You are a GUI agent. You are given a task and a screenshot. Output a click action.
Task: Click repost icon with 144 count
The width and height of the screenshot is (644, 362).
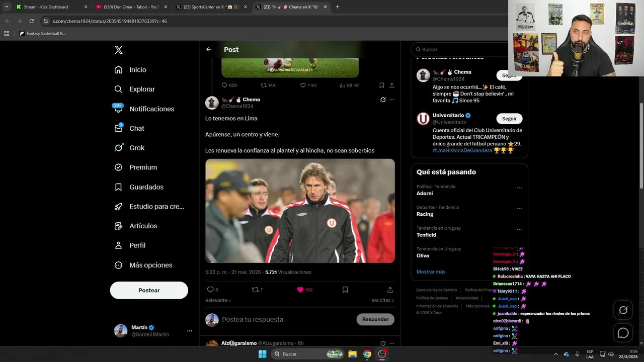tap(263, 85)
